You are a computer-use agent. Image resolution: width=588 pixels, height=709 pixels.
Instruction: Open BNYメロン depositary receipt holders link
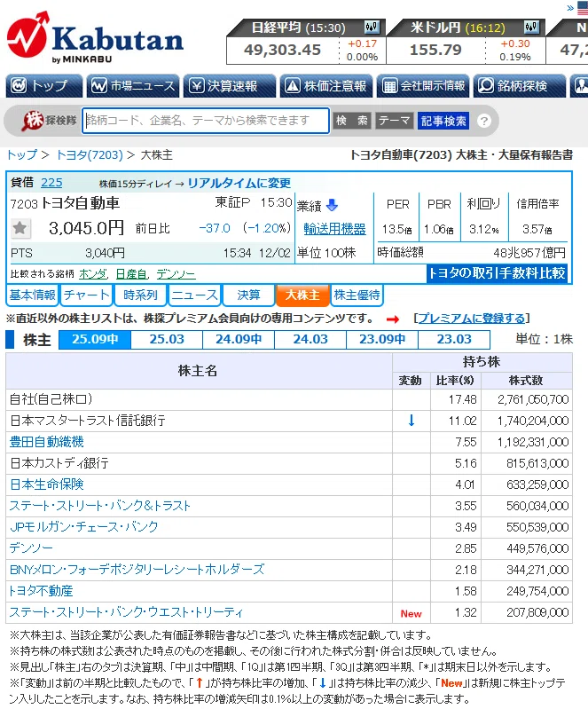(137, 570)
